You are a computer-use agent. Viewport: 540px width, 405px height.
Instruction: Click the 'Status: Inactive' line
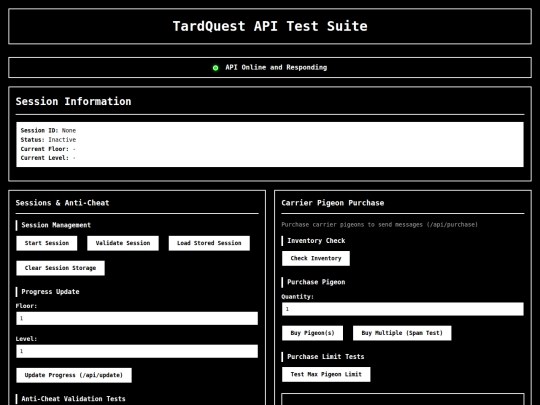tap(48, 140)
